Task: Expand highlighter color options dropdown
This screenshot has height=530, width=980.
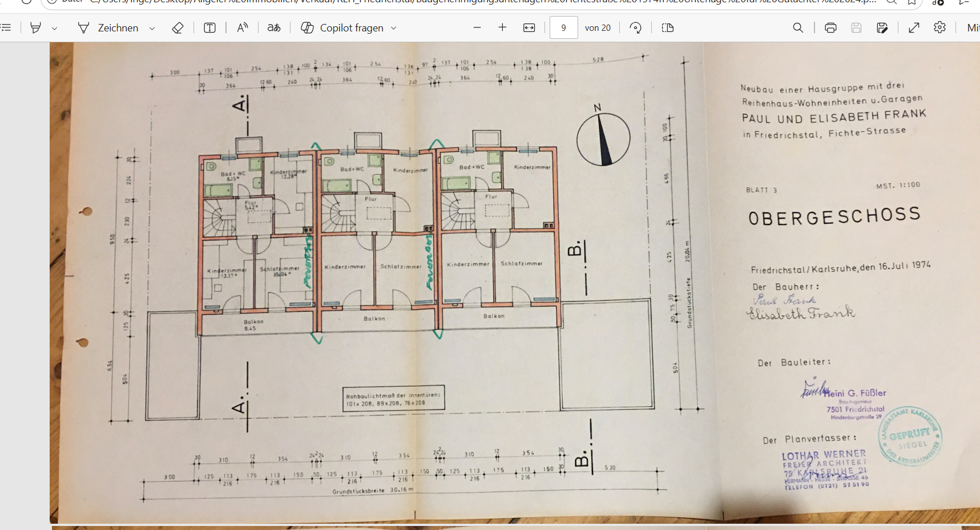Action: [54, 28]
